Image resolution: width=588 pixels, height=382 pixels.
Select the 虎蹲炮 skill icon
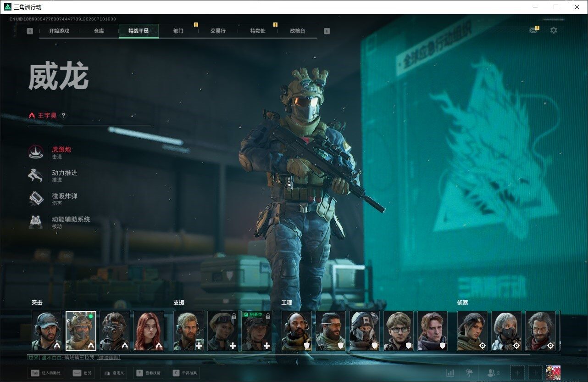pos(36,152)
